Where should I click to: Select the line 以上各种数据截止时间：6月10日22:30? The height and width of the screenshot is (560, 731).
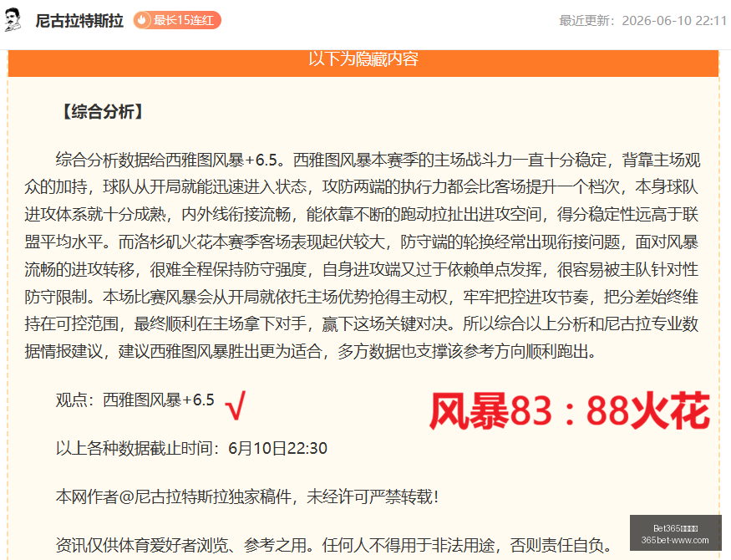(191, 448)
